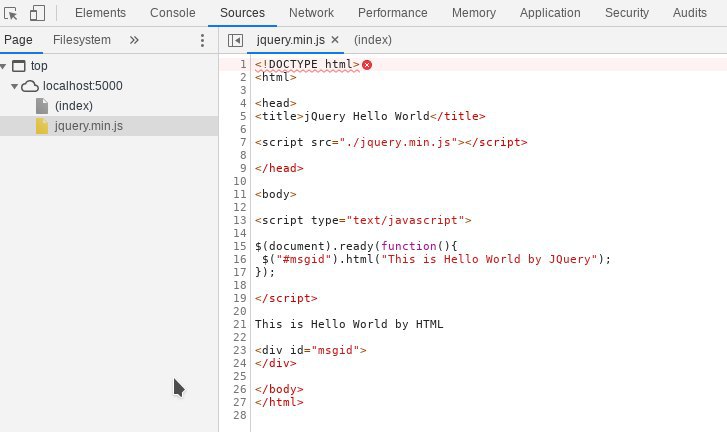This screenshot has width=727, height=432.
Task: Select the top frame window icon
Action: [19, 66]
